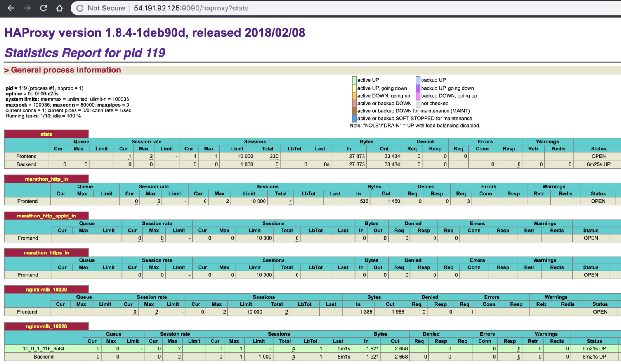This screenshot has height=364, width=621.
Task: Go to browser home icon
Action: (59, 8)
